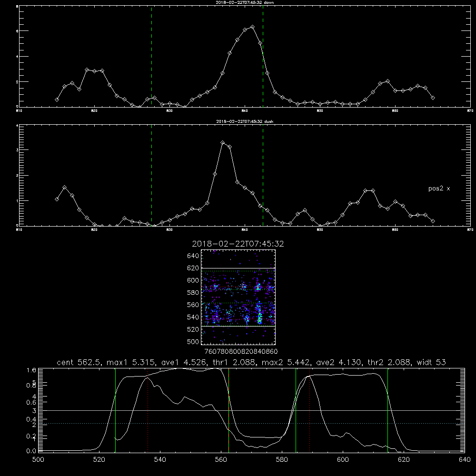Click the 'pos2 x' label in dusk plot
Screen dimensions: 476x476
click(x=439, y=188)
